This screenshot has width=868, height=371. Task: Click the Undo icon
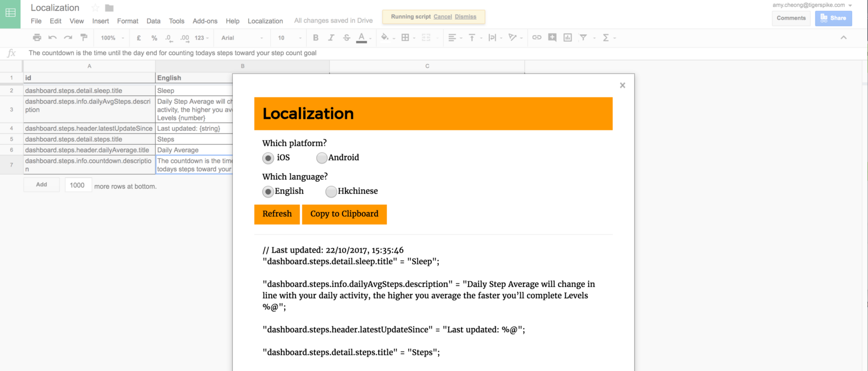click(53, 38)
